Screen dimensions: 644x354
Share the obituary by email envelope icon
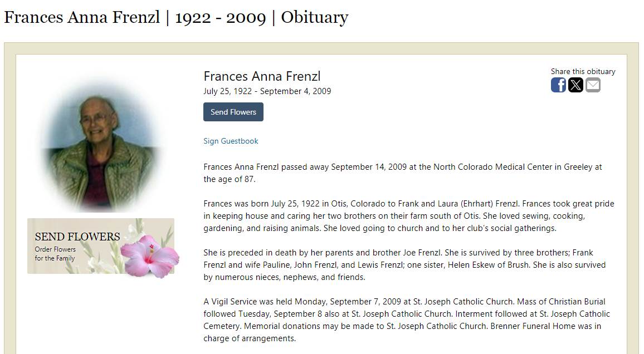click(593, 85)
